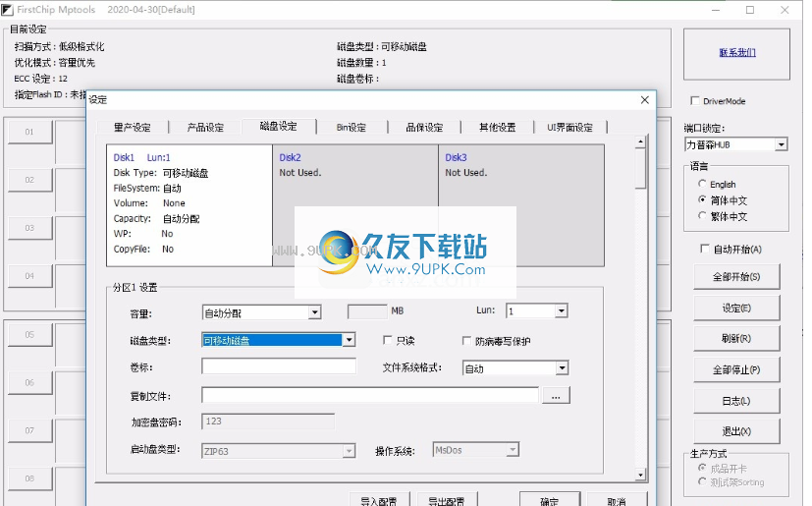The image size is (812, 506).
Task: Click the 设定(E) button
Action: pos(736,308)
